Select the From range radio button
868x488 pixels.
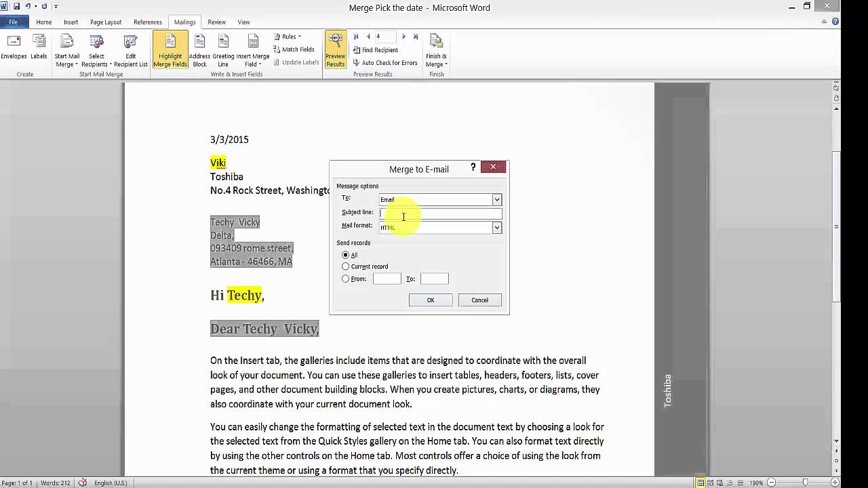pos(346,279)
